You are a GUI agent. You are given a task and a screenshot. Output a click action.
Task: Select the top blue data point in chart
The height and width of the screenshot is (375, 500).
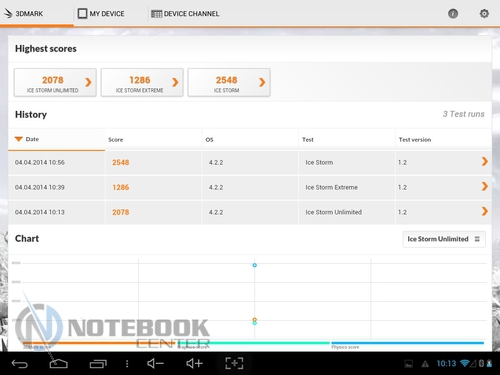pos(254,265)
